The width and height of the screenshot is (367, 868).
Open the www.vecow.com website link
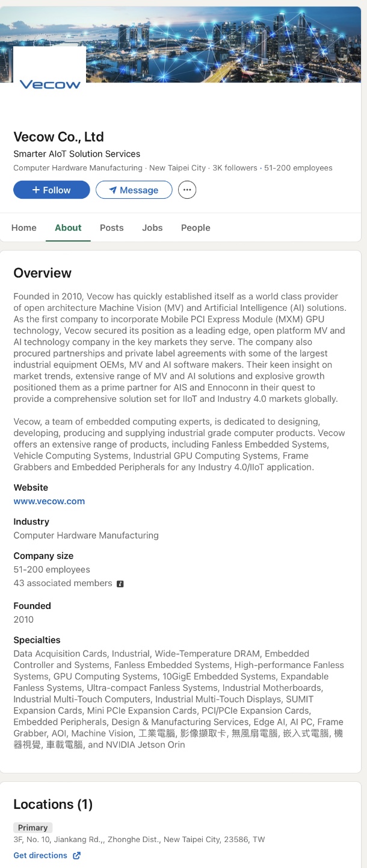[x=49, y=501]
